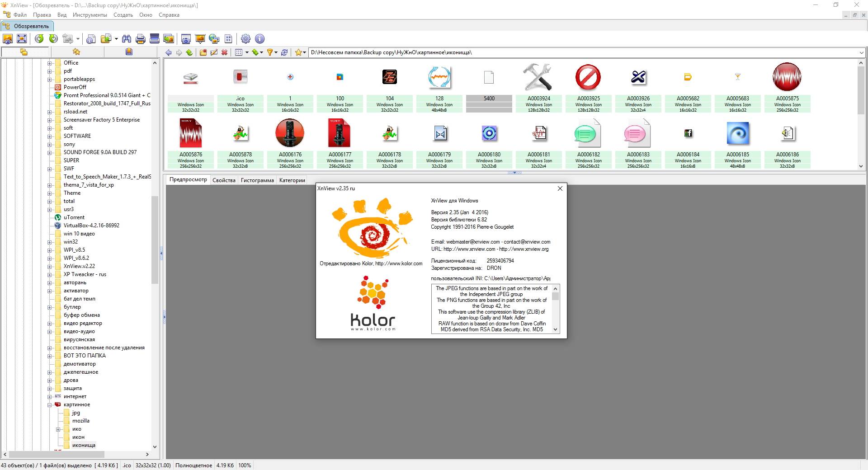Switch to the Свойства tab

[x=224, y=180]
